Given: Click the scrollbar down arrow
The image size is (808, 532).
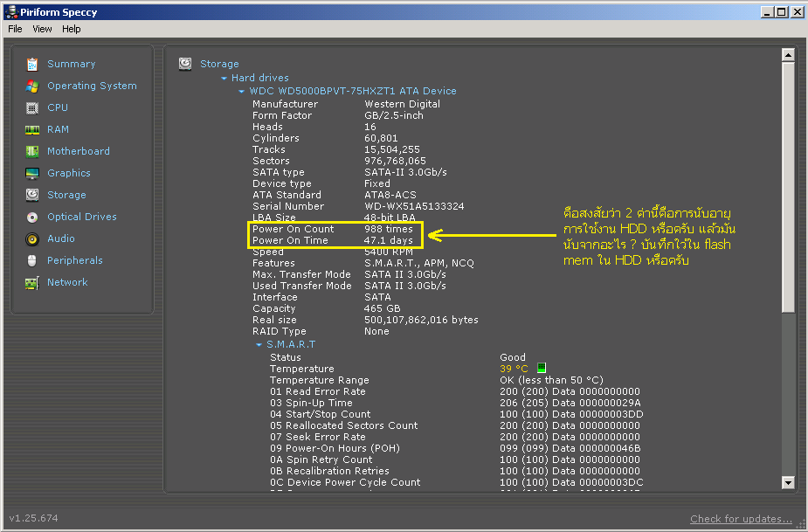Looking at the screenshot, I should click(788, 482).
